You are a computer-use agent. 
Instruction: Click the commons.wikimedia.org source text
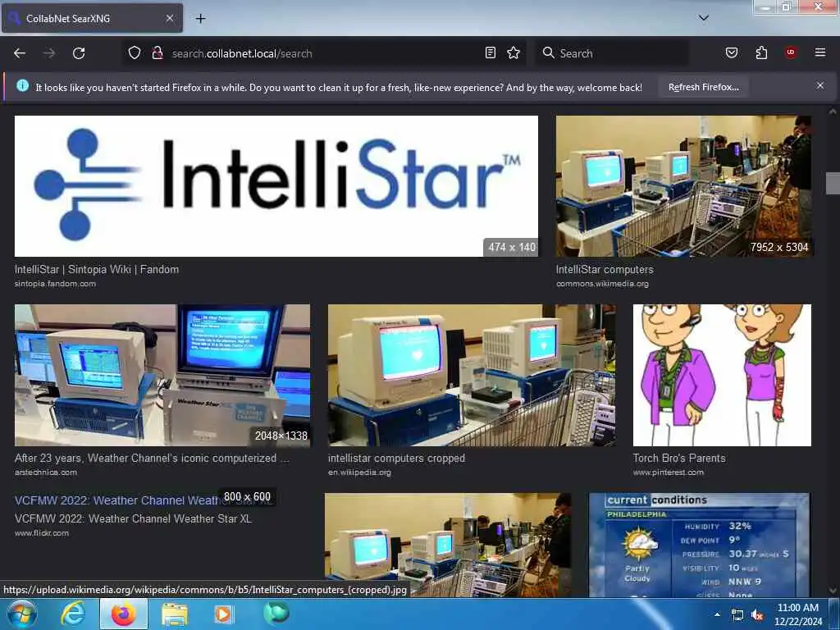[602, 284]
